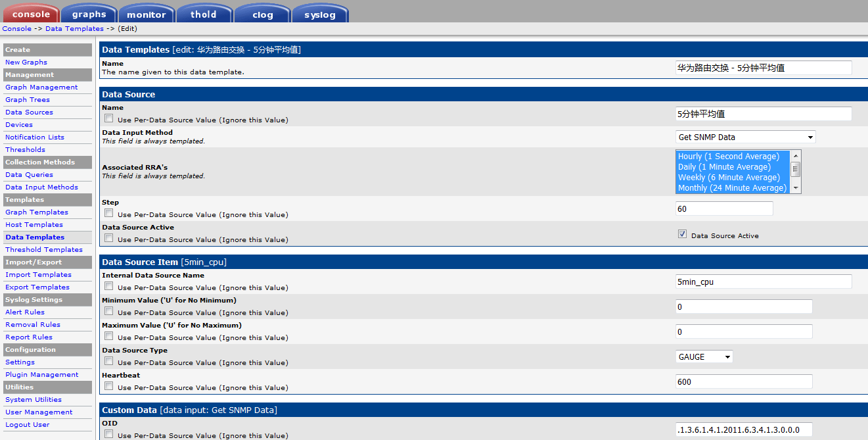This screenshot has width=868, height=440.
Task: Open the Data Input Method dropdown
Action: [x=745, y=137]
